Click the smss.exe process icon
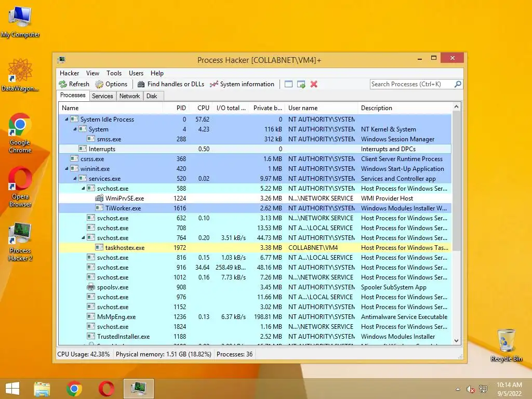 click(91, 139)
